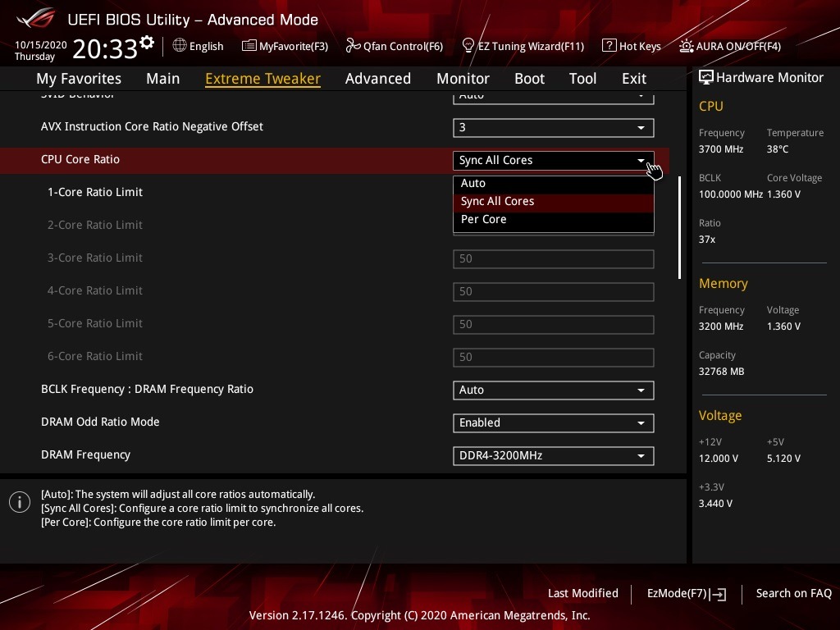840x630 pixels.
Task: Open the Monitor tab
Action: pos(463,78)
